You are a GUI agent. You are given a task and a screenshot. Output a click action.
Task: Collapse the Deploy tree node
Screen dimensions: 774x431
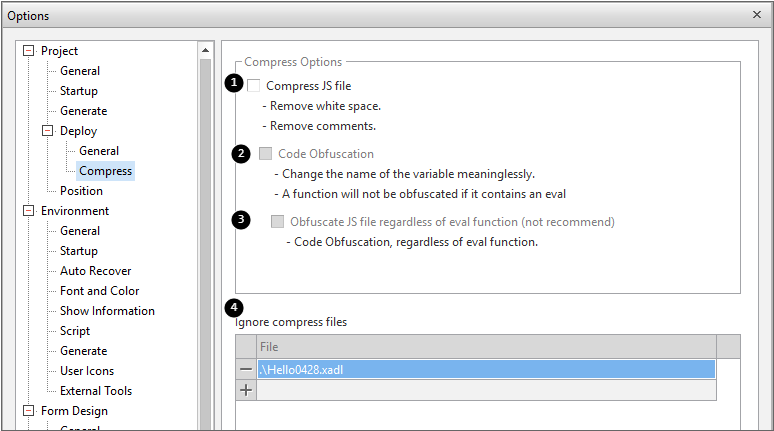pos(47,131)
